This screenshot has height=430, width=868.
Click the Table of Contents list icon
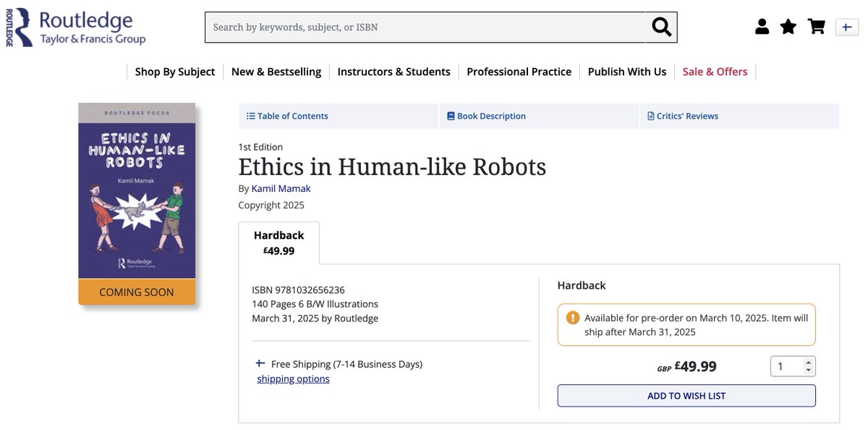[250, 116]
